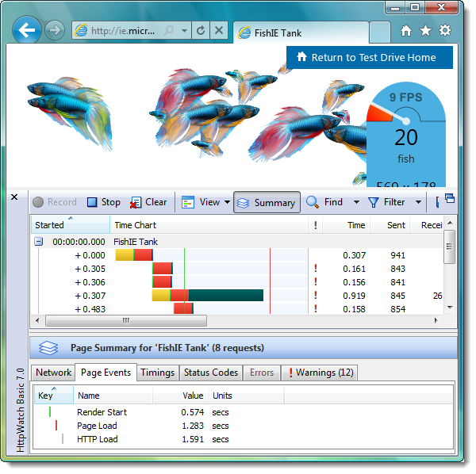Click the URL address input field
This screenshot has width=476, height=474.
123,31
